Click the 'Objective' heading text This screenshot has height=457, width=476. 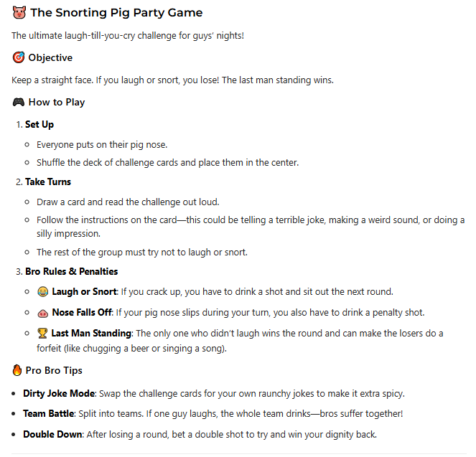pos(50,57)
